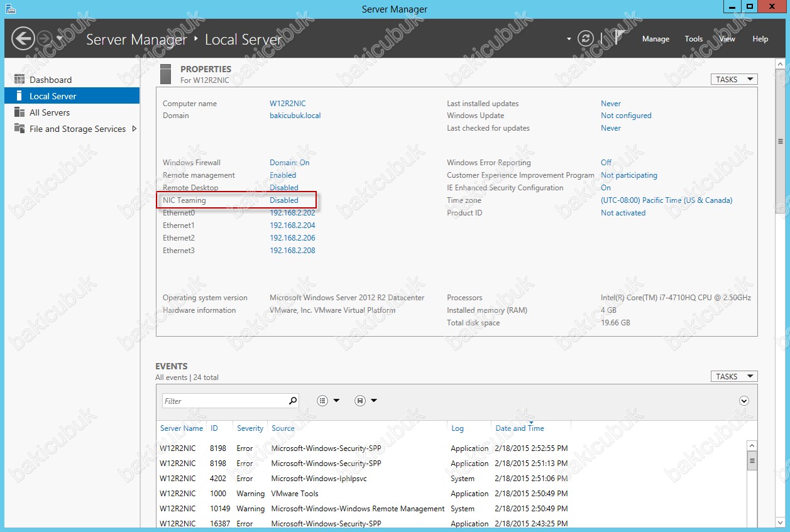The image size is (790, 532).
Task: Sort events by Source column
Action: pyautogui.click(x=283, y=428)
